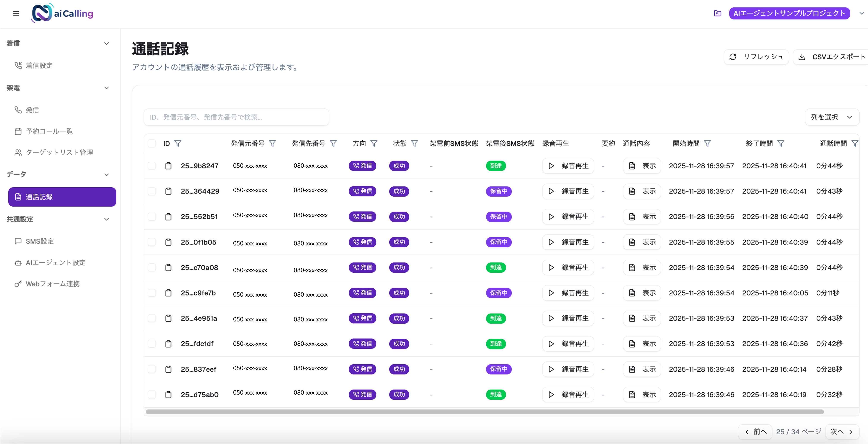Viewport: 868px width, 444px height.
Task: Collapse the 架電 sidebar section
Action: tap(107, 88)
